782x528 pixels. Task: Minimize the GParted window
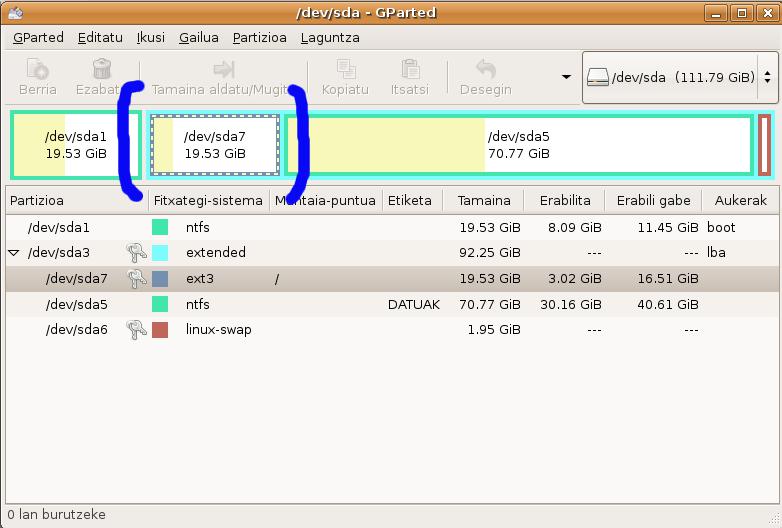point(716,13)
